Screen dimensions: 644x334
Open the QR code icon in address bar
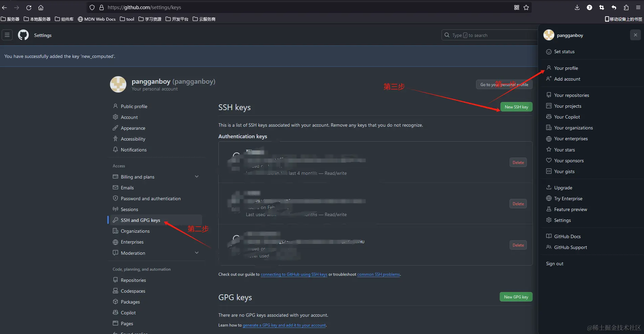(517, 7)
